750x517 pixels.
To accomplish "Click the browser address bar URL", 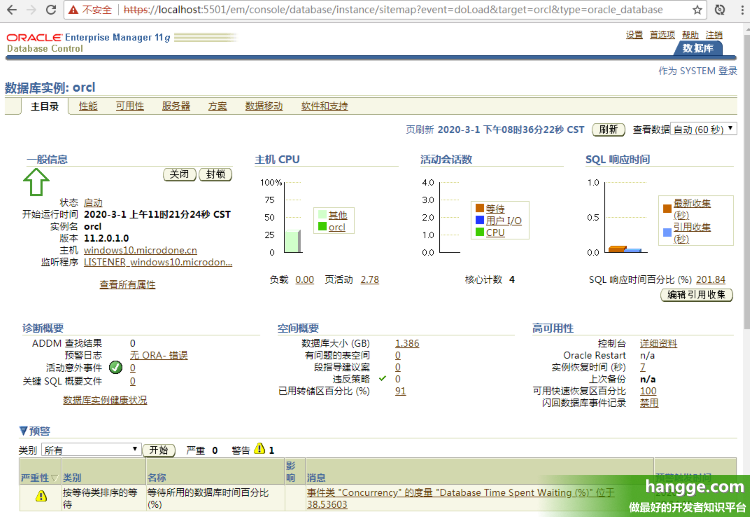I will click(393, 10).
